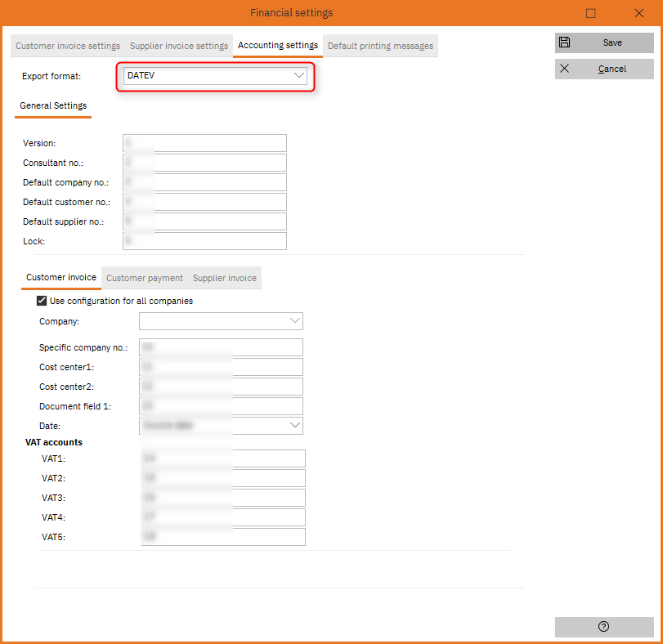Click the Default company no. field
Image resolution: width=663 pixels, height=644 pixels.
204,182
